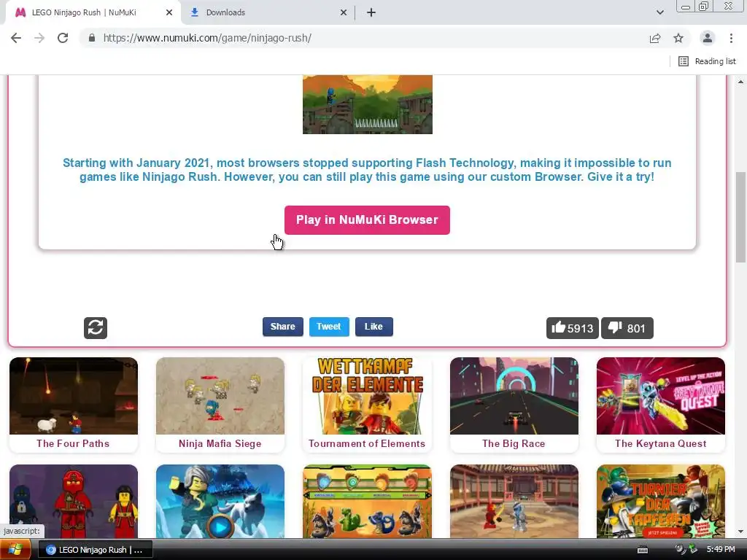Switch to the Downloads tab
Screen dimensions: 747x560
coord(267,12)
